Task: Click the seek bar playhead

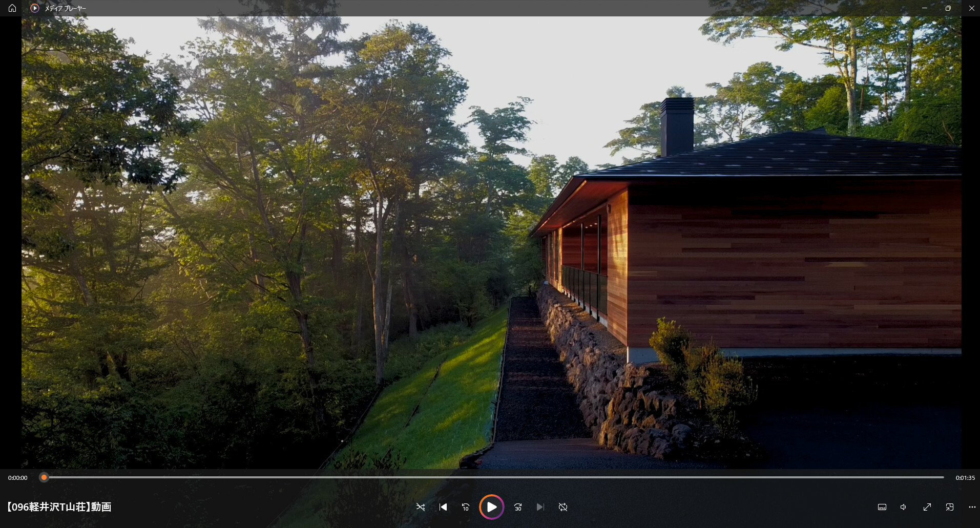Action: 44,477
